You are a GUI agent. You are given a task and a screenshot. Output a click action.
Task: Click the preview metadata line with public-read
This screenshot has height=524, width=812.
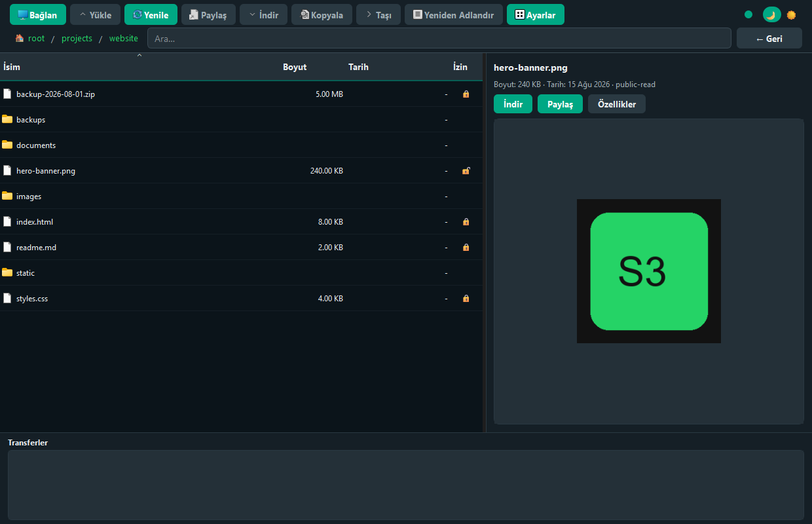574,84
